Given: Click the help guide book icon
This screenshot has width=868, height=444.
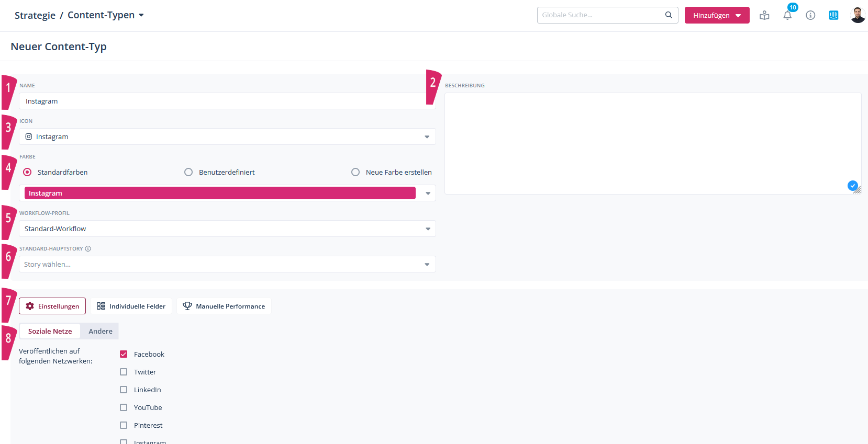Looking at the screenshot, I should [x=764, y=15].
